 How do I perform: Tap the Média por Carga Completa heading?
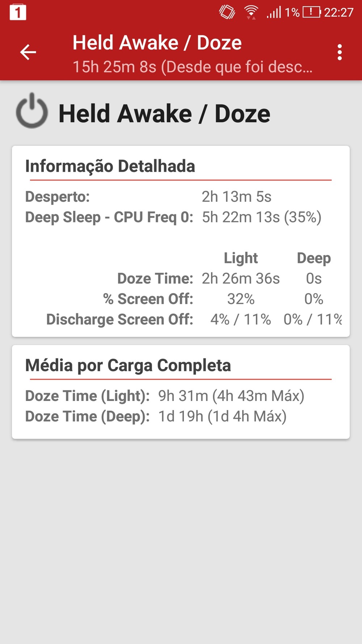[128, 365]
